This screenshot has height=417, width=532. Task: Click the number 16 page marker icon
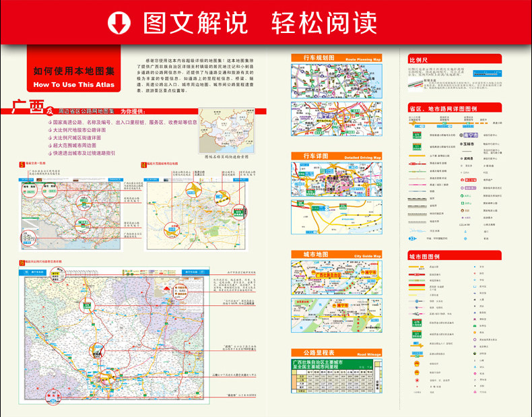coord(22,263)
